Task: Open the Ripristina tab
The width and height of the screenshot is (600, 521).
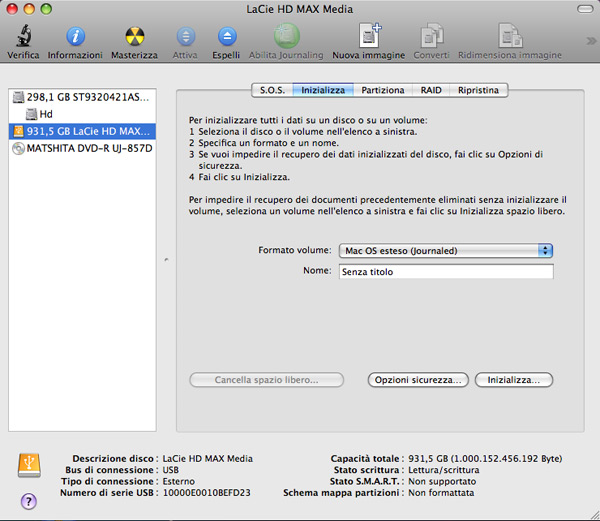Action: pyautogui.click(x=478, y=90)
